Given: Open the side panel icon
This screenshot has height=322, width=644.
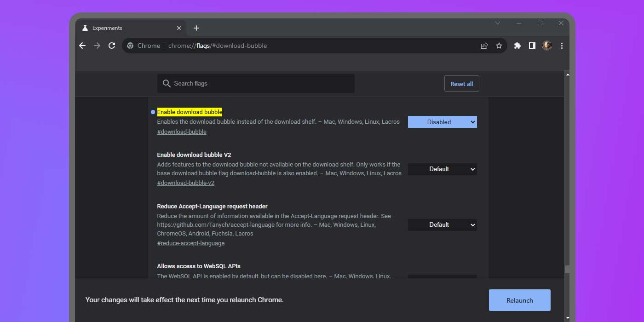Looking at the screenshot, I should click(532, 46).
